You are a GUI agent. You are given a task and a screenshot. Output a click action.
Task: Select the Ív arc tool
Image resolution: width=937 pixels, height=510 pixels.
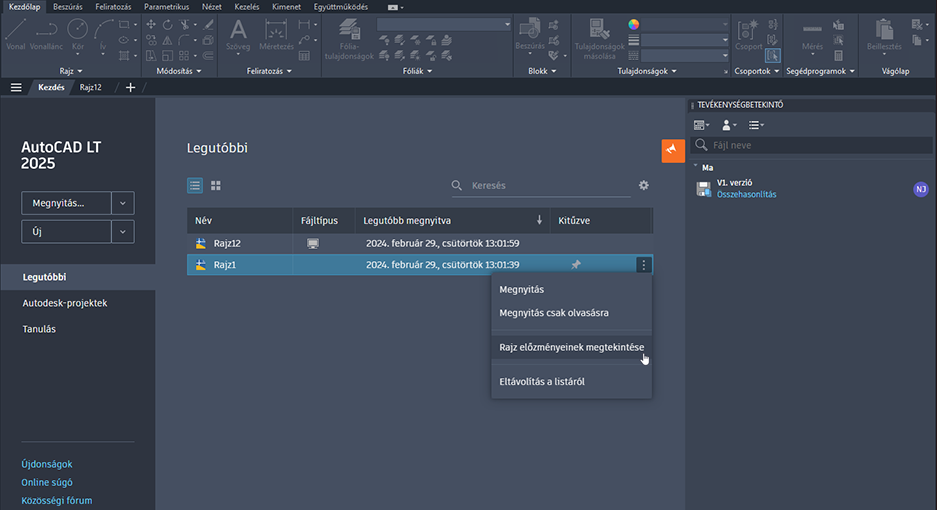point(103,34)
